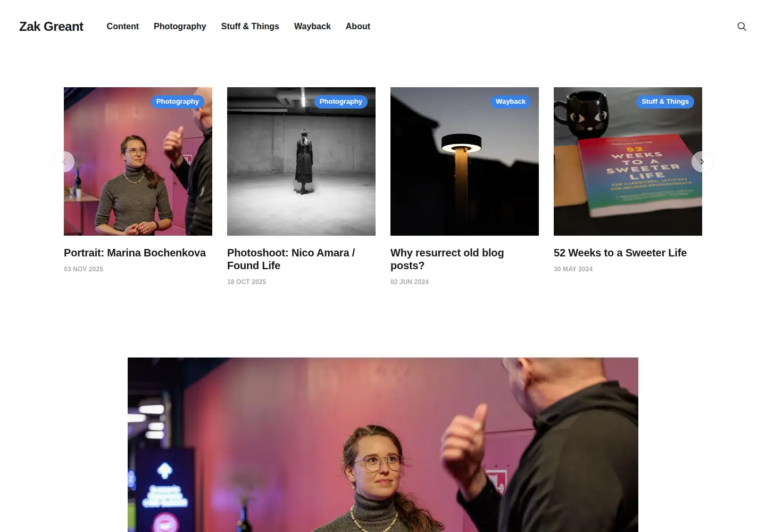Click Photography tag on Marina Bochenkova card

click(178, 102)
